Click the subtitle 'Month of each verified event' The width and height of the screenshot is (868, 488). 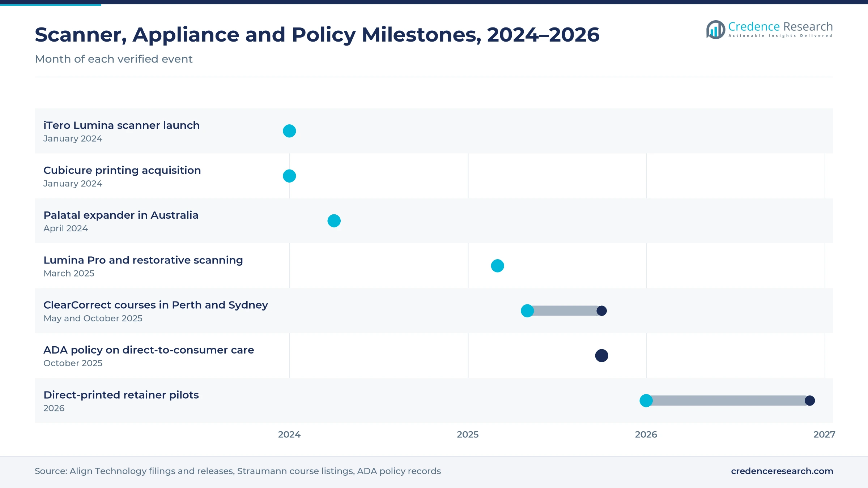tap(114, 59)
